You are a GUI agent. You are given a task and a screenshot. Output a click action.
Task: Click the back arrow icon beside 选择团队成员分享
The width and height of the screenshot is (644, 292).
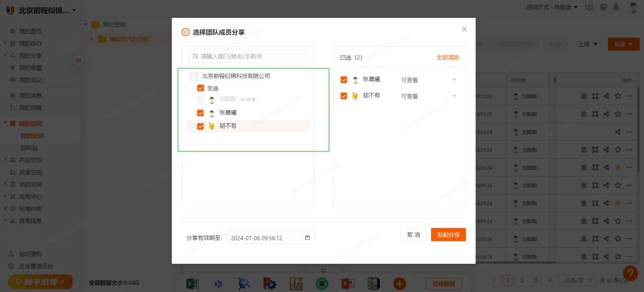click(185, 32)
